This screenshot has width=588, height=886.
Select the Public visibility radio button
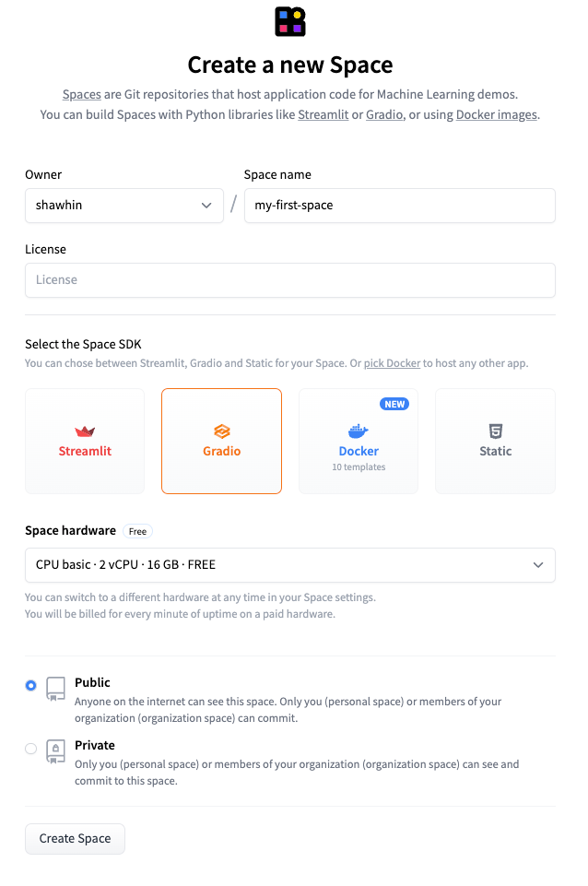pyautogui.click(x=31, y=685)
